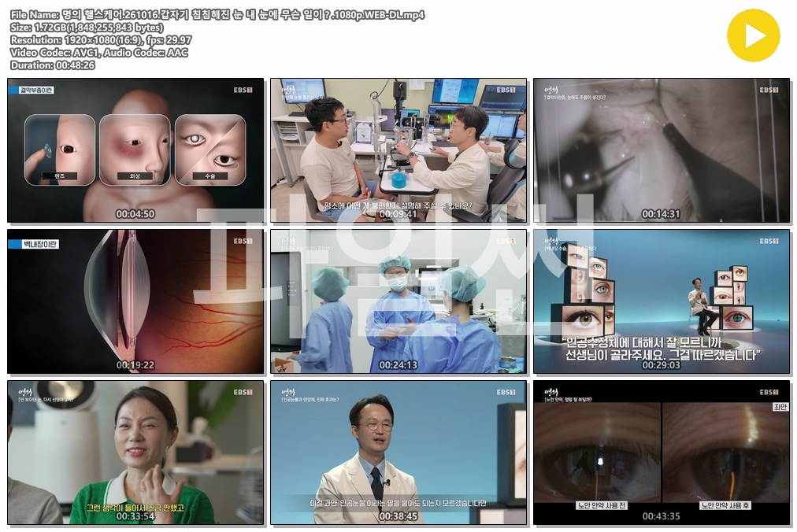Viewport: 797px width, 532px height.
Task: Select the File Name text line
Action: [217, 15]
